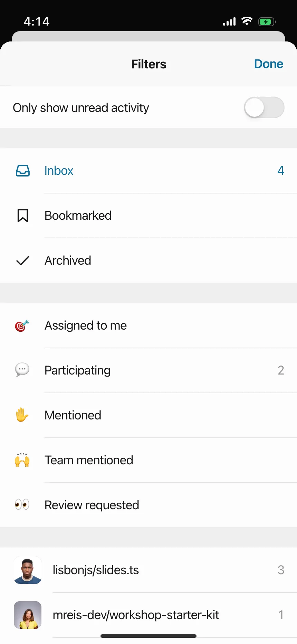Filter by Review requested
Viewport: 297px width, 644px height.
tap(148, 505)
